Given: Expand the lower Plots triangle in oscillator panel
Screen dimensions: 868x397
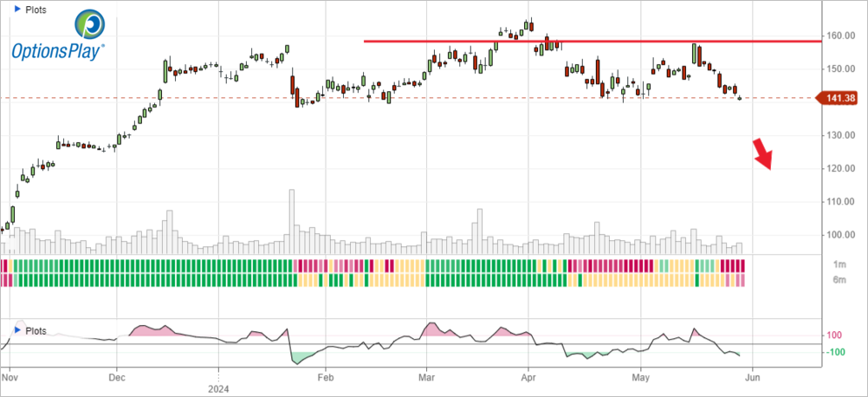Looking at the screenshot, I should tap(16, 330).
